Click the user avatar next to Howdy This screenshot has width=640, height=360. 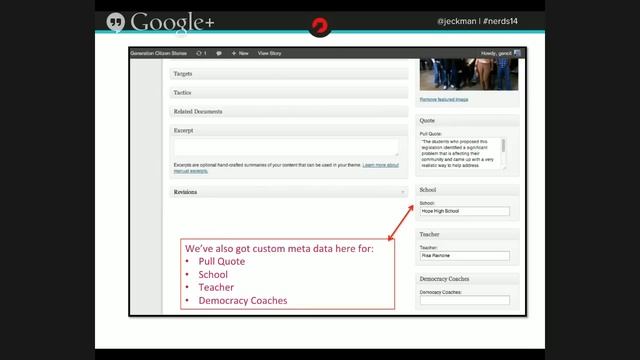[517, 53]
